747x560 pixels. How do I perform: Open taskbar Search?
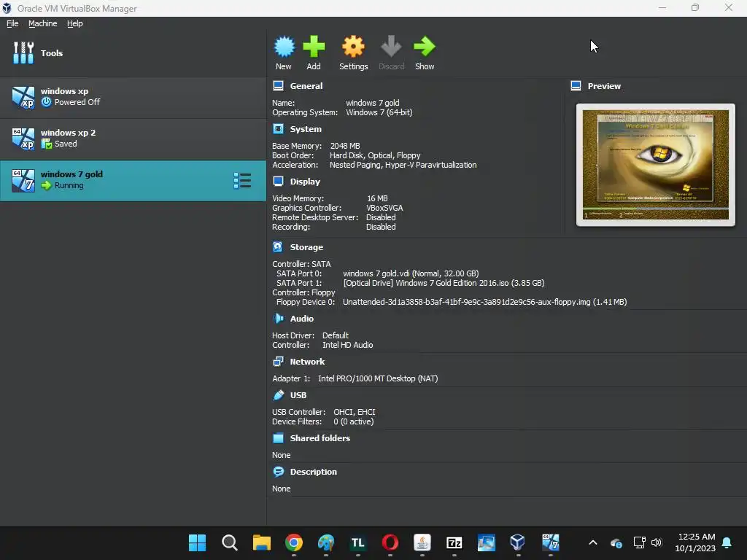[x=229, y=542]
